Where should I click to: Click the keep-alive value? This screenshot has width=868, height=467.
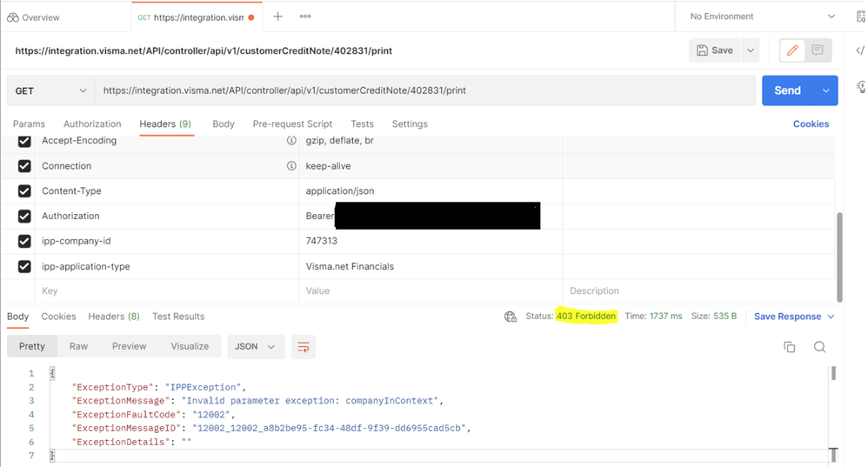point(328,166)
